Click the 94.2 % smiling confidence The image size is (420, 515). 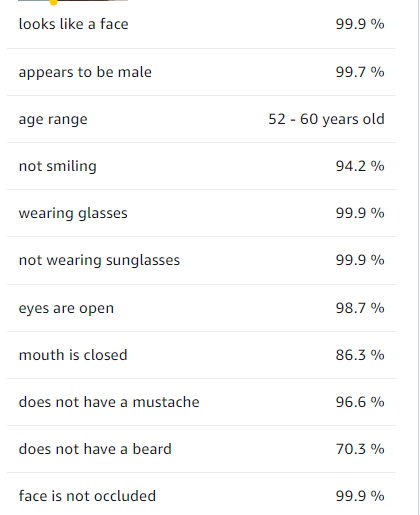pos(360,166)
